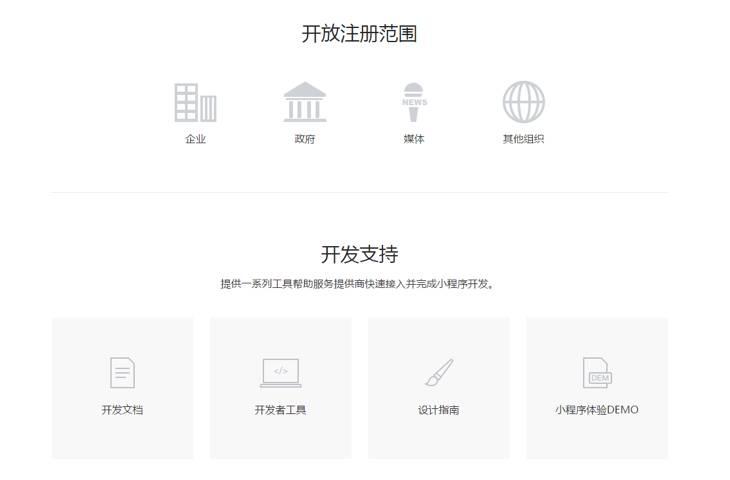Click the 开发支持 section heading
This screenshot has height=480, width=730.
pyautogui.click(x=359, y=254)
